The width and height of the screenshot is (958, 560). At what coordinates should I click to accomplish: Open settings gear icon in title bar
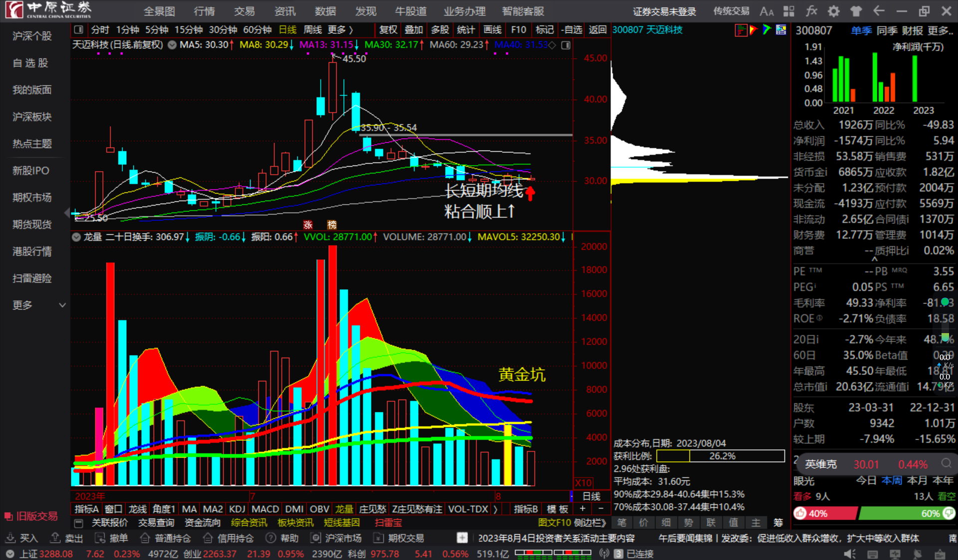tap(833, 11)
